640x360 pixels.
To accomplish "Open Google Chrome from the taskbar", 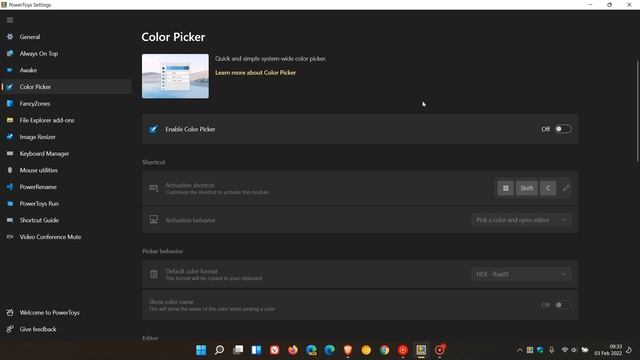I will [384, 350].
